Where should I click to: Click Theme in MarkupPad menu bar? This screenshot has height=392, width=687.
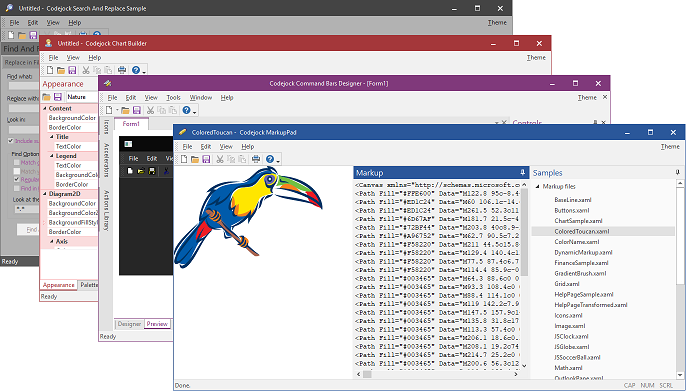click(670, 146)
